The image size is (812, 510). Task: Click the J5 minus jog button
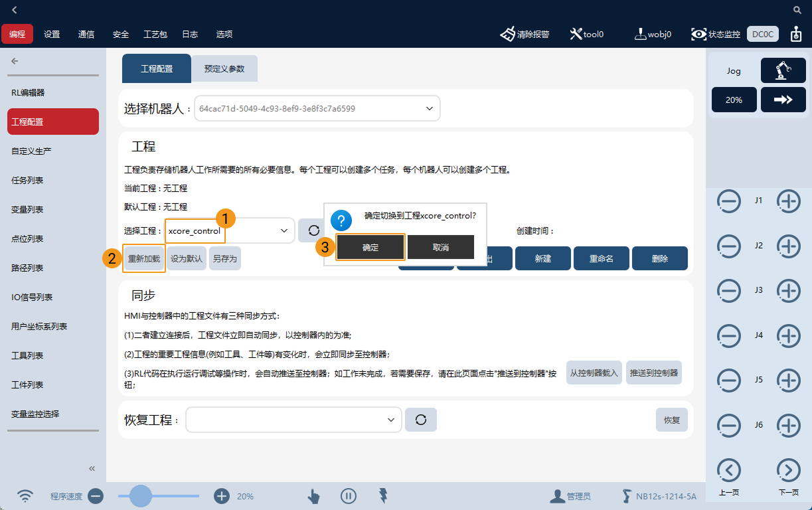click(729, 381)
